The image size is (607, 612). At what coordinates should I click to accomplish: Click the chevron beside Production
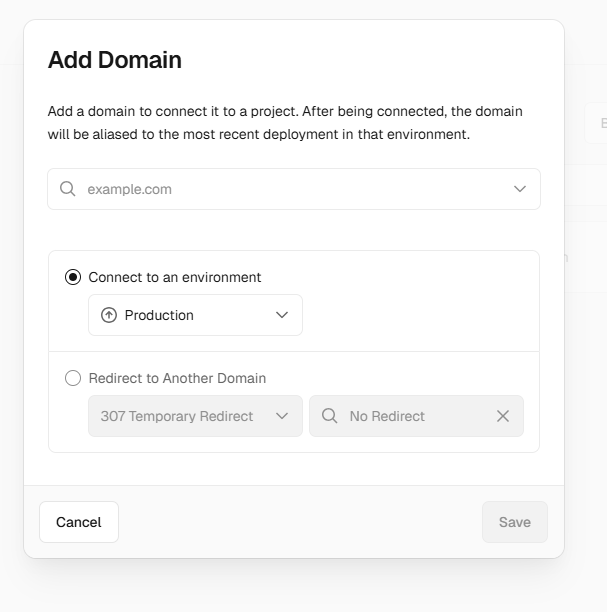(x=282, y=315)
